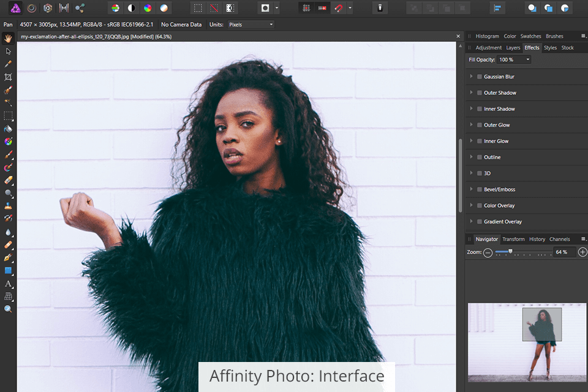Select the Crop tool in left toolbar
The width and height of the screenshot is (588, 392).
8,77
